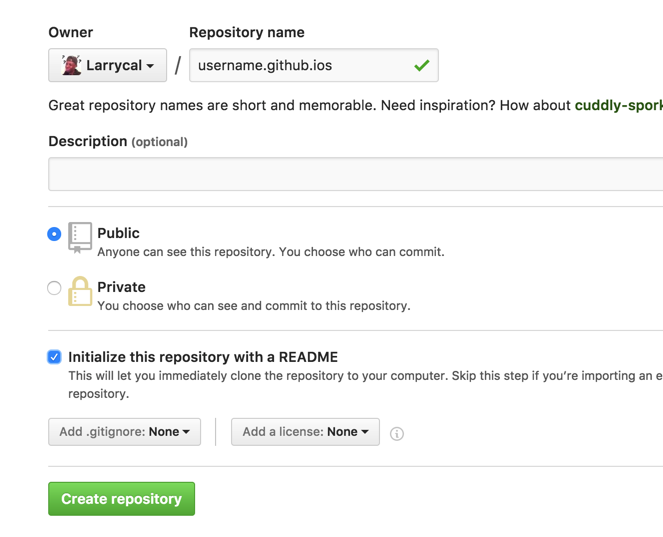Select the Public radio button
This screenshot has height=537, width=663.
coord(54,234)
